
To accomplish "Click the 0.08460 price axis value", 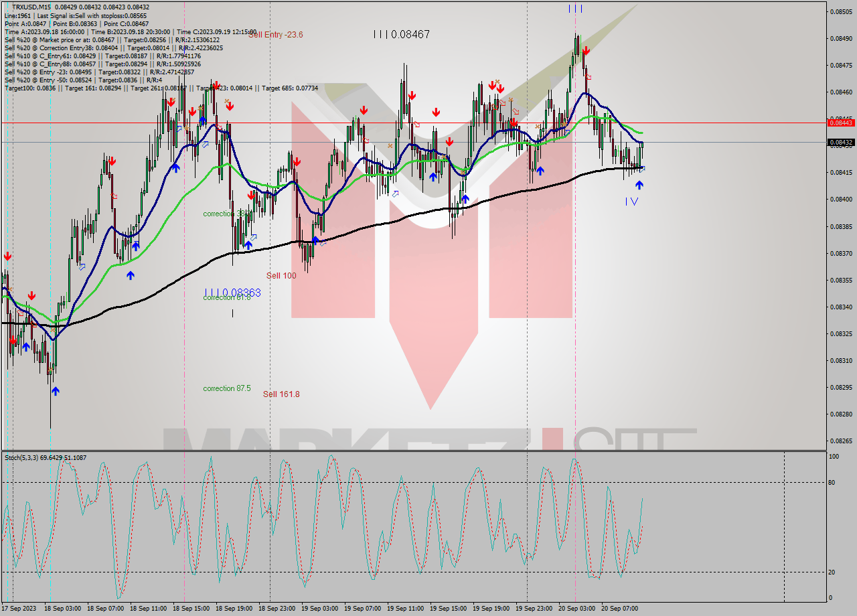I will (841, 92).
